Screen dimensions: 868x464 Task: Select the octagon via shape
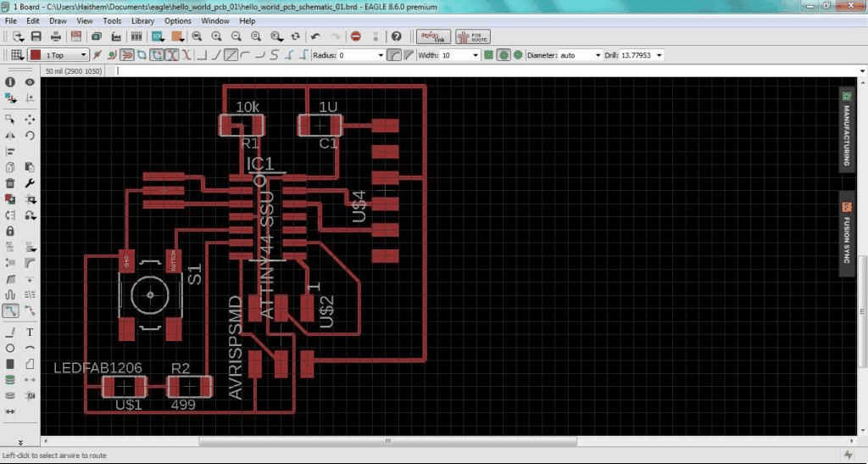click(x=518, y=55)
